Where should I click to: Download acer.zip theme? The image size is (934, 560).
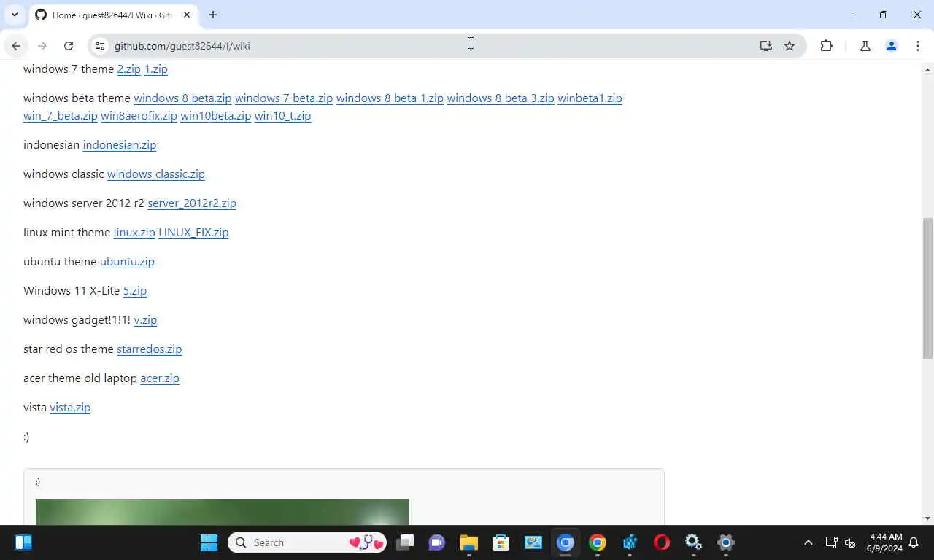tap(160, 378)
